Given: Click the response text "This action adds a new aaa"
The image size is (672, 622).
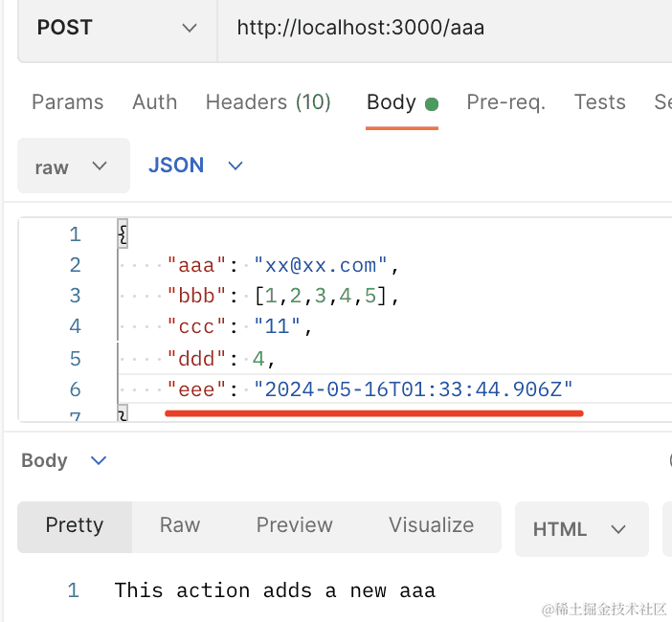Looking at the screenshot, I should click(x=275, y=590).
